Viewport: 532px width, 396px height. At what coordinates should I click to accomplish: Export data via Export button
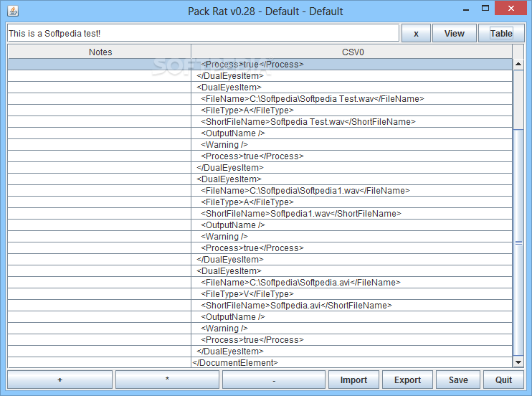pyautogui.click(x=407, y=379)
